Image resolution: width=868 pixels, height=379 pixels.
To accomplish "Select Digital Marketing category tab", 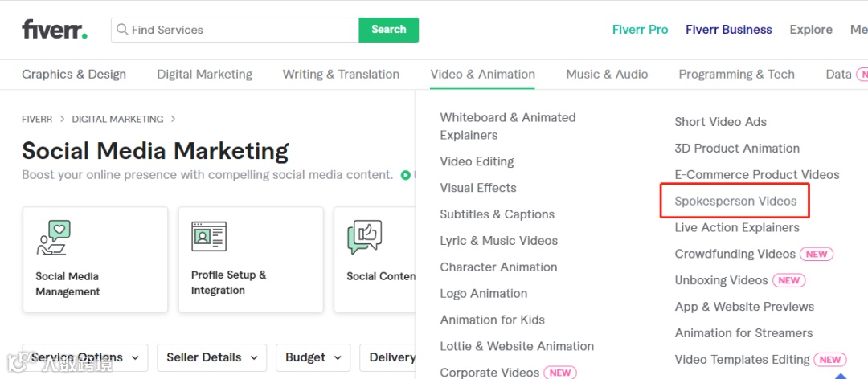I will click(205, 74).
